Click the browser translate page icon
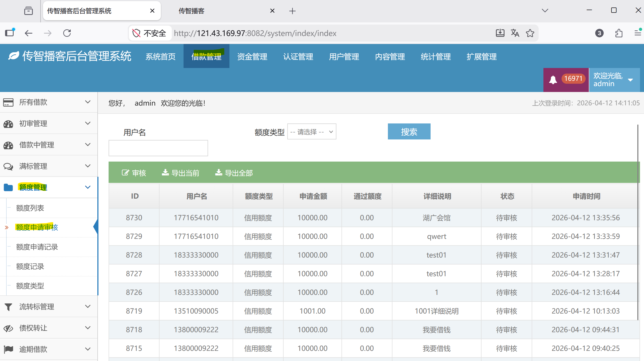Viewport: 644px width, 361px height. pyautogui.click(x=515, y=33)
